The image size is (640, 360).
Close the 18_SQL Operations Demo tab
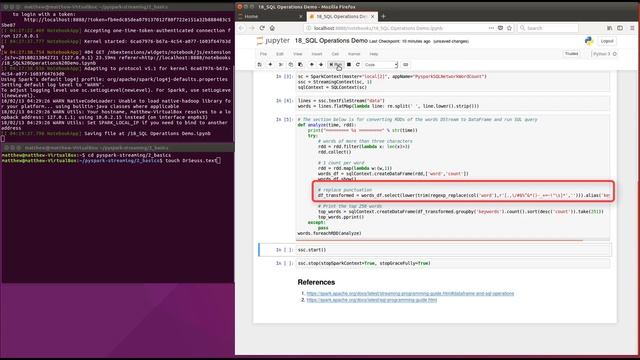tap(372, 16)
